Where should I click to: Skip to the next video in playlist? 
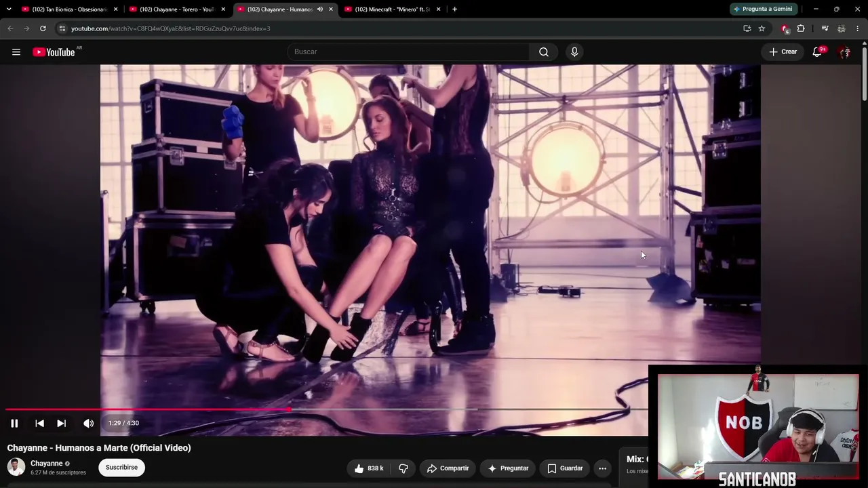(61, 423)
